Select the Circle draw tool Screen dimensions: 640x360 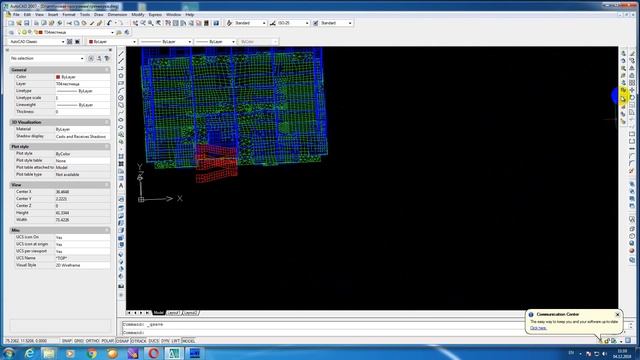click(121, 98)
